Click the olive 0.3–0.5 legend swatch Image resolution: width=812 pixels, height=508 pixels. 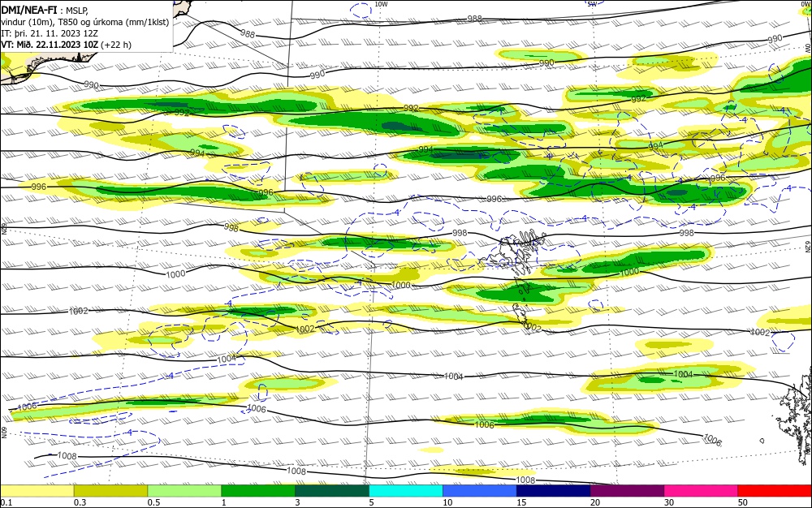point(110,490)
